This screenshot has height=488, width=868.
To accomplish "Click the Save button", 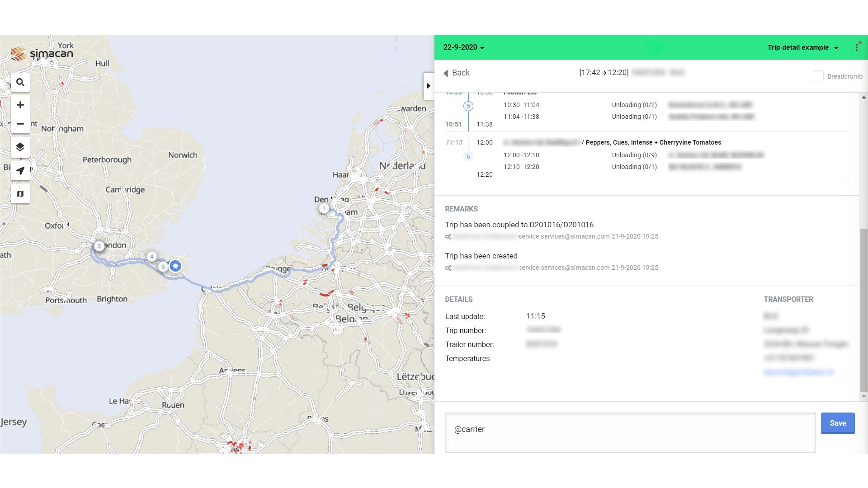I will point(837,423).
